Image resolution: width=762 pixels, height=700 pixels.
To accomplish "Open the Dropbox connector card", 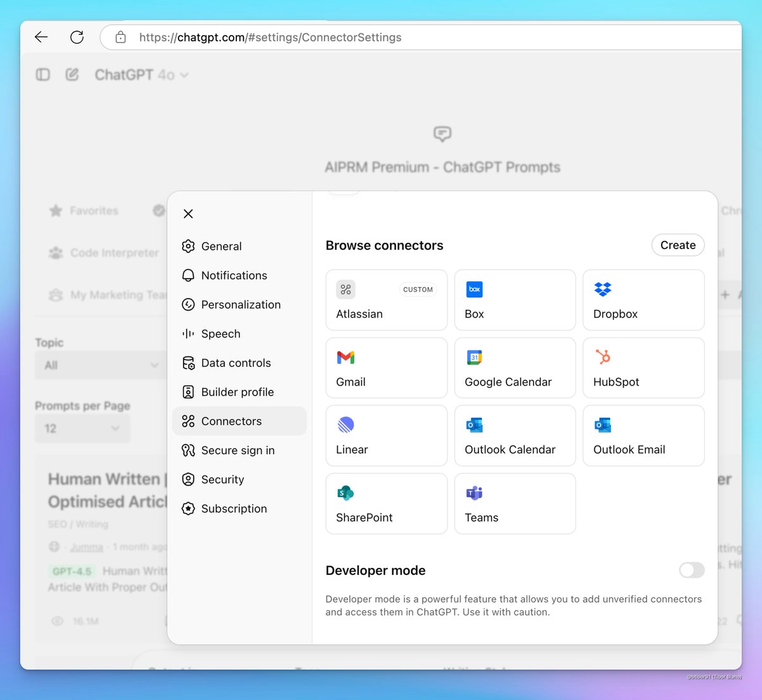I will [643, 300].
